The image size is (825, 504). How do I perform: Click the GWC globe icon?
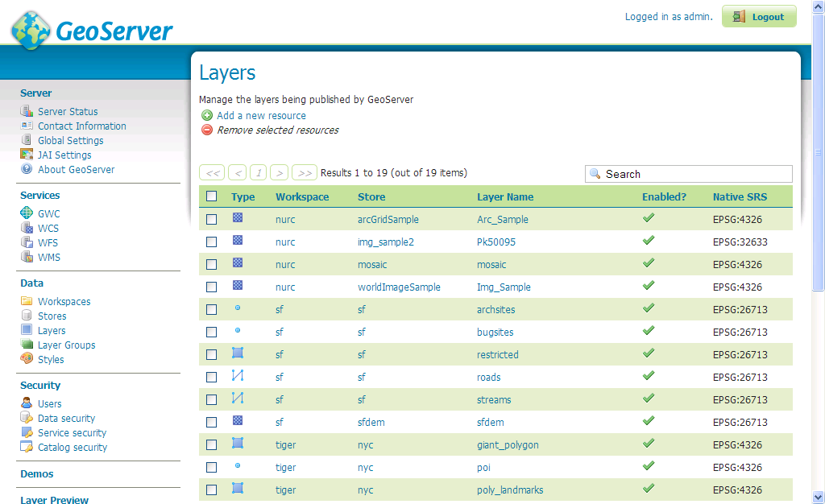pos(27,213)
